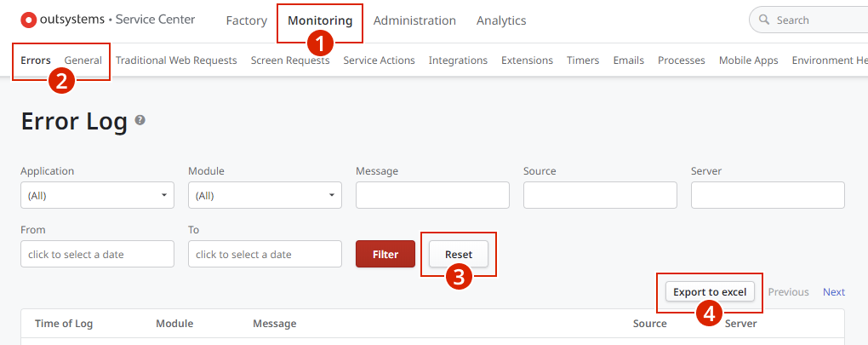The image size is (868, 345).
Task: Select the Traditional Web Requests tab
Action: (176, 60)
